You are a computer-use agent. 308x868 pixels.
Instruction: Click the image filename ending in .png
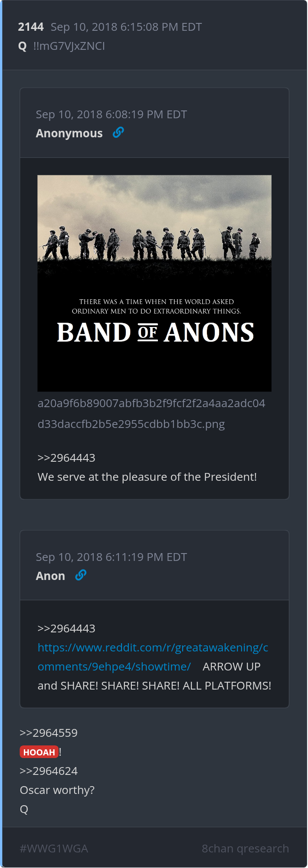coord(151,414)
